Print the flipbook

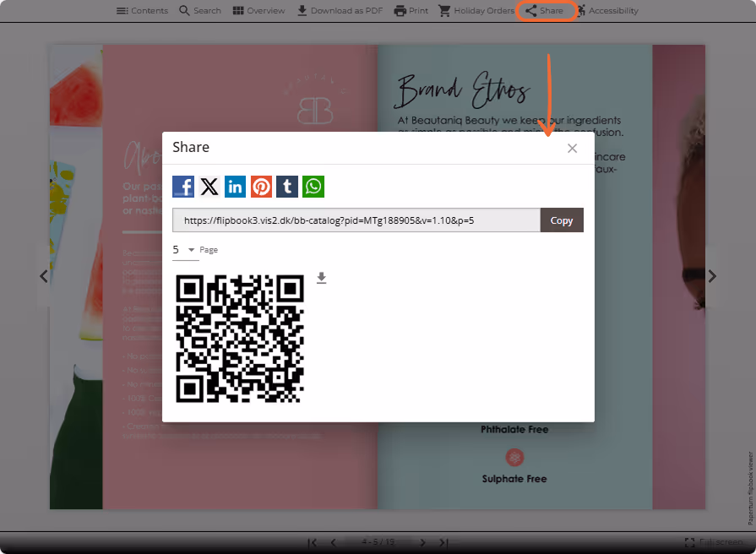[411, 11]
